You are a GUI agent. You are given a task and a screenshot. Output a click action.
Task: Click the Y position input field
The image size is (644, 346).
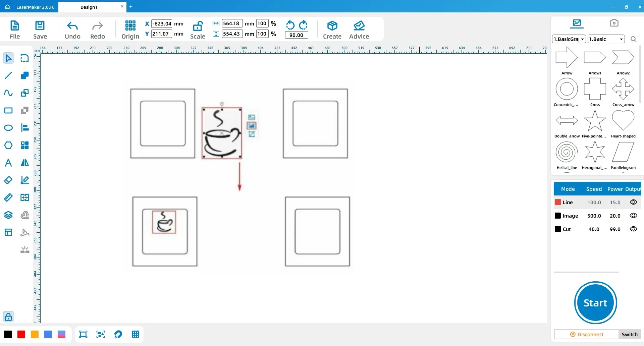[162, 34]
